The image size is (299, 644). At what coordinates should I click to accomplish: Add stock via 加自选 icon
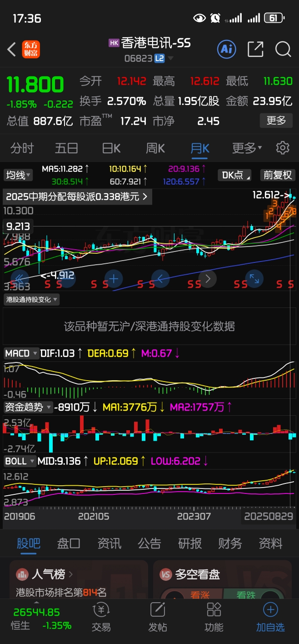270,617
